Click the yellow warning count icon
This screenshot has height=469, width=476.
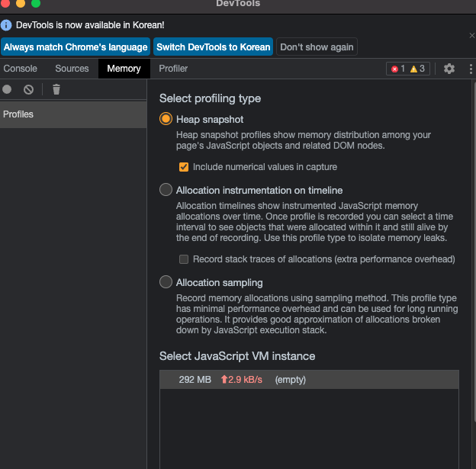point(413,69)
